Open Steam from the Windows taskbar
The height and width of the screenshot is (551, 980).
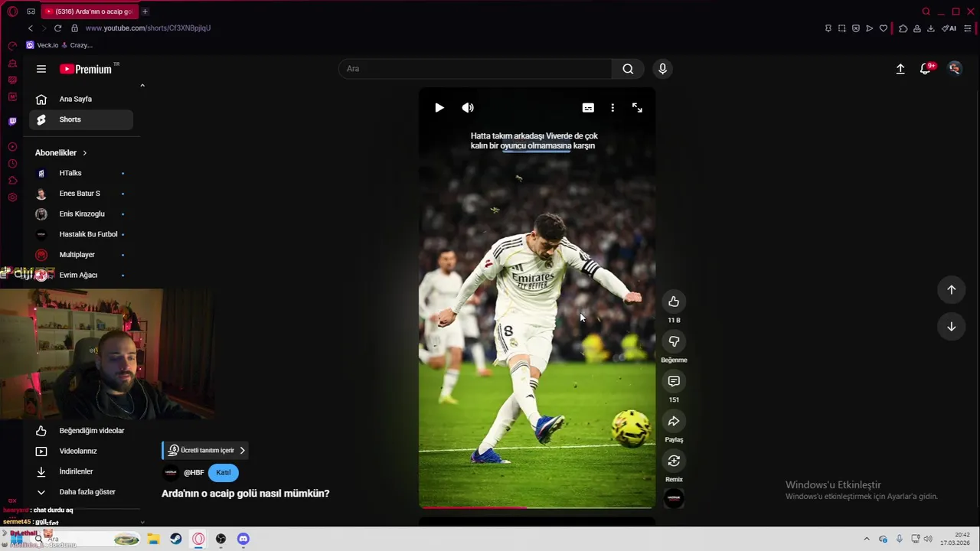click(x=176, y=539)
